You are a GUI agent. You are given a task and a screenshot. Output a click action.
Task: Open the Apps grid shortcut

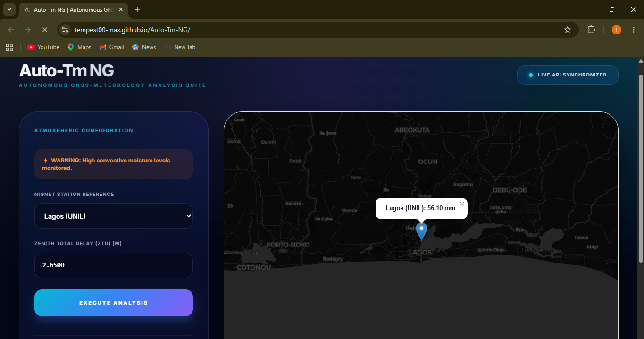(9, 47)
